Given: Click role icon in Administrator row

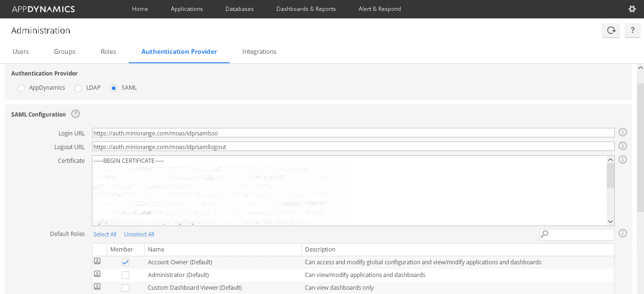Looking at the screenshot, I should click(x=97, y=274).
